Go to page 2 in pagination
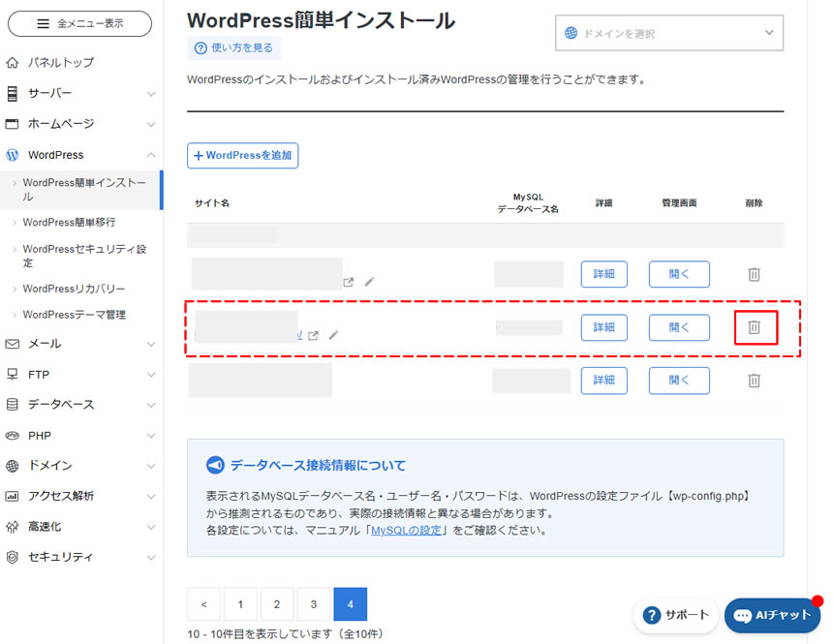Image resolution: width=833 pixels, height=644 pixels. pos(277,602)
